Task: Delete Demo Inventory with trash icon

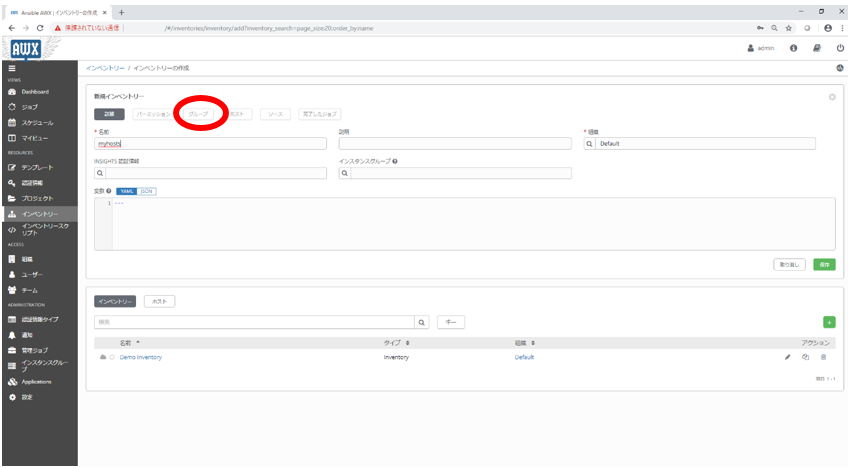Action: (x=823, y=357)
